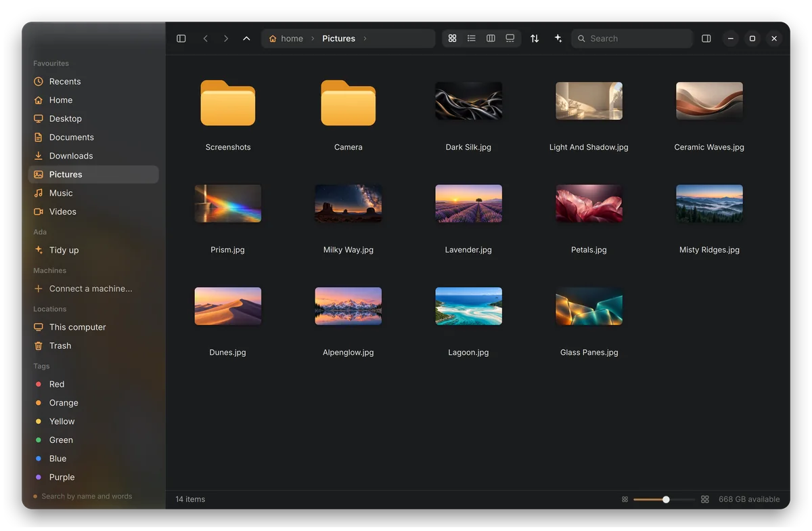The height and width of the screenshot is (531, 812).
Task: Switch to list view
Action: (x=472, y=39)
